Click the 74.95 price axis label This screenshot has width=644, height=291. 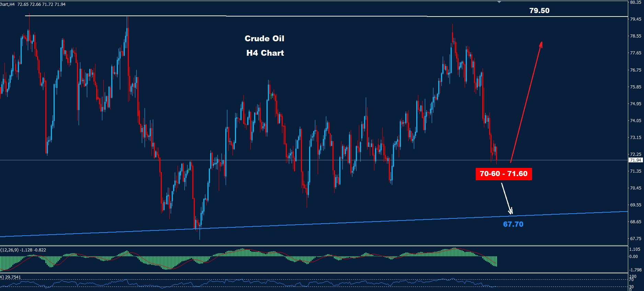(635, 104)
